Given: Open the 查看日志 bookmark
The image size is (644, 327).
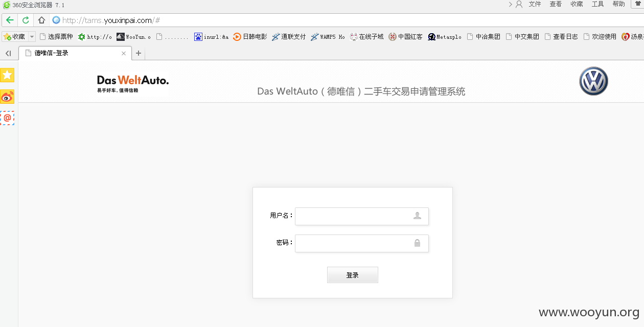Looking at the screenshot, I should [561, 37].
